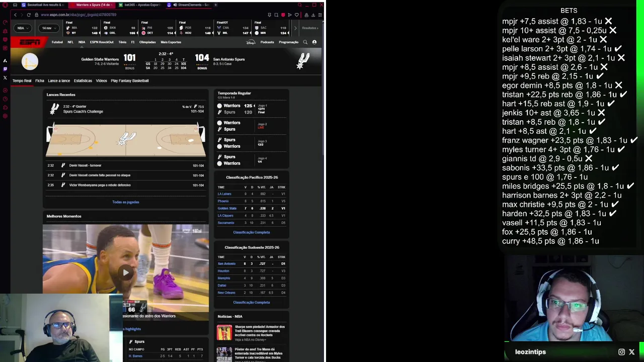
Task: Go back using the browser back arrow
Action: tap(15, 15)
